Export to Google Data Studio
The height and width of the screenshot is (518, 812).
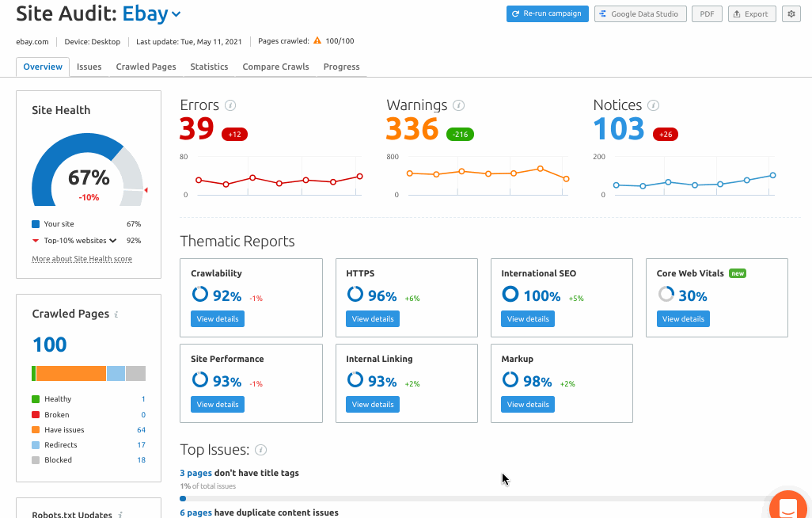(x=639, y=13)
